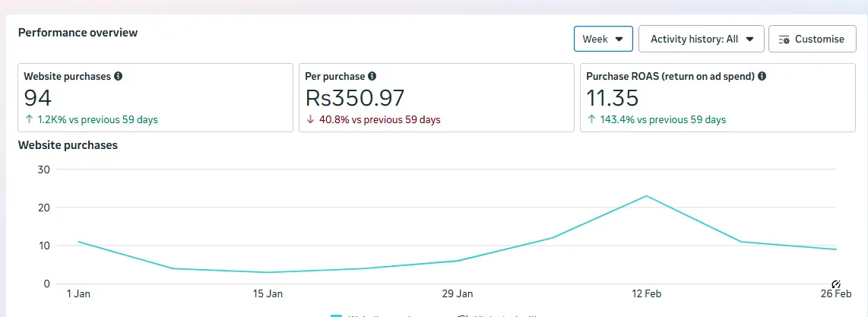Screen dimensions: 868x317
Task: Click the caret arrow on Week selector
Action: tap(619, 40)
